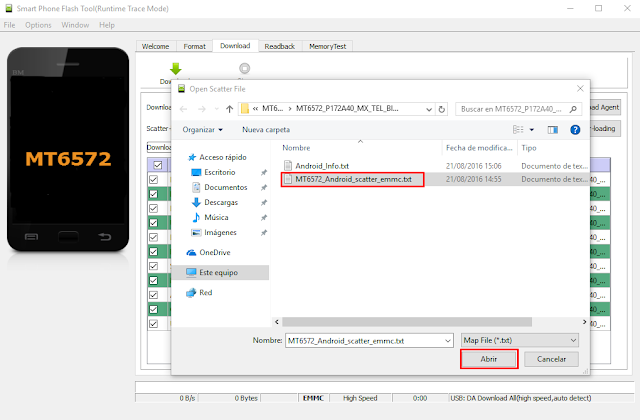Select Este equipo in sidebar
640x420 pixels.
point(220,273)
